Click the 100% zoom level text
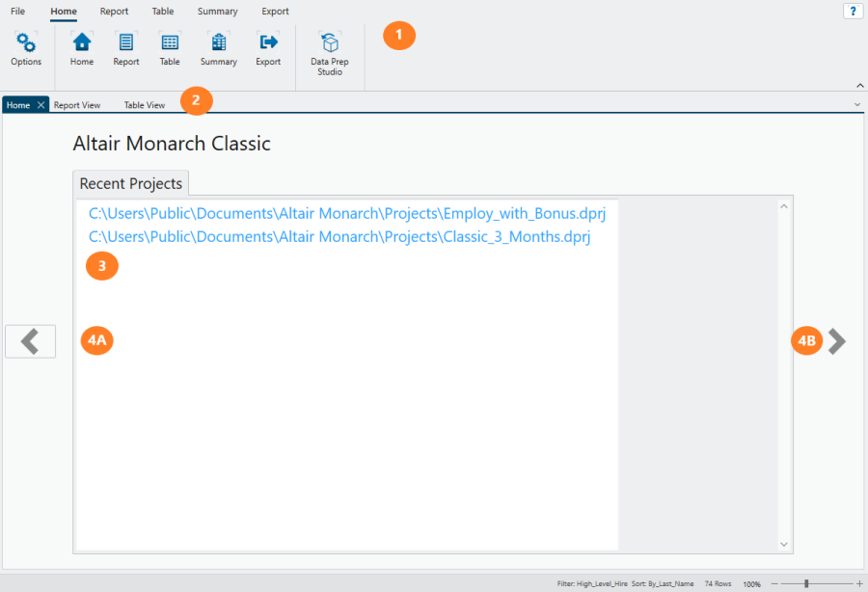 751,584
